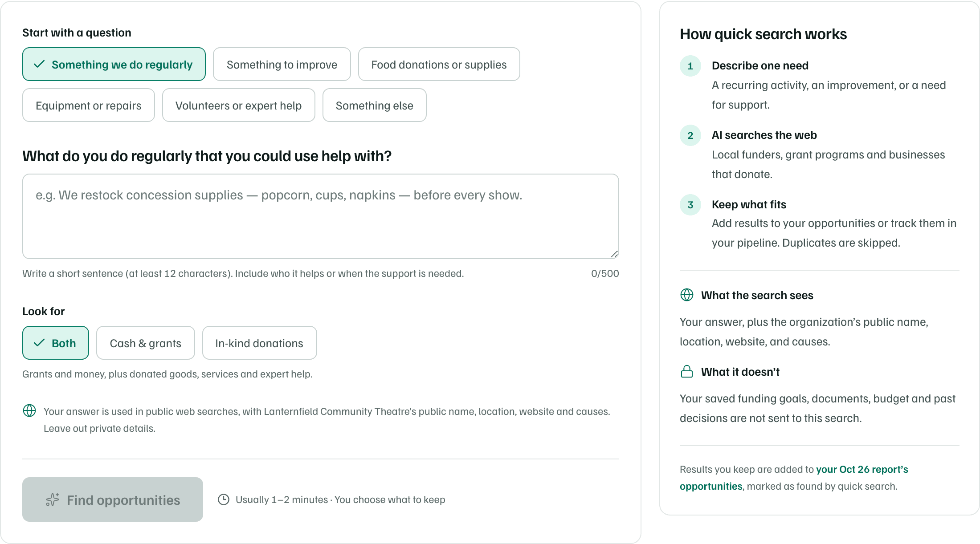Click the checkmark icon in 'Something we do regularly'
980x544 pixels.
39,64
